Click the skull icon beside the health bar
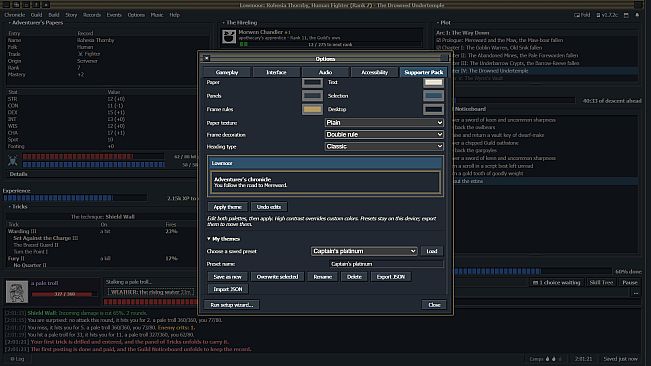 12,160
